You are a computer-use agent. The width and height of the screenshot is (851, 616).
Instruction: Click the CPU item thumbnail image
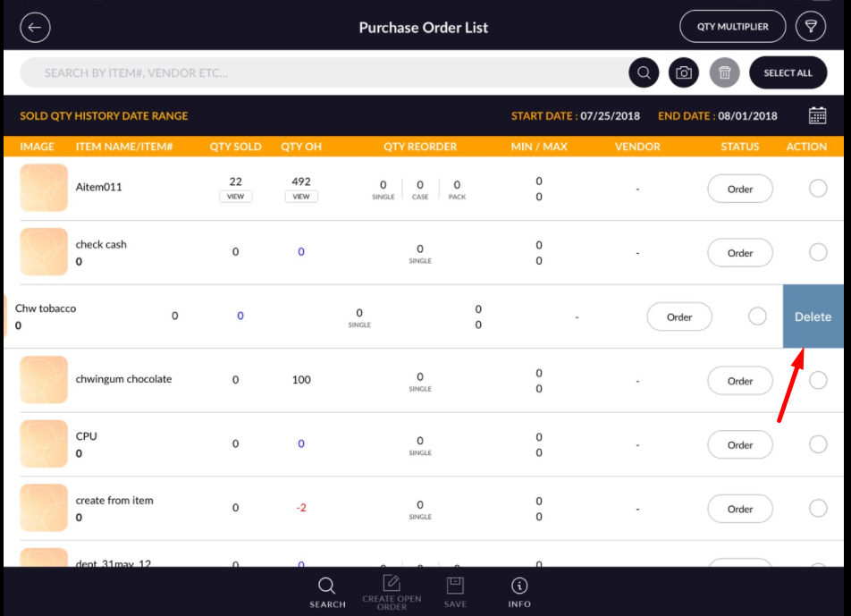coord(44,444)
